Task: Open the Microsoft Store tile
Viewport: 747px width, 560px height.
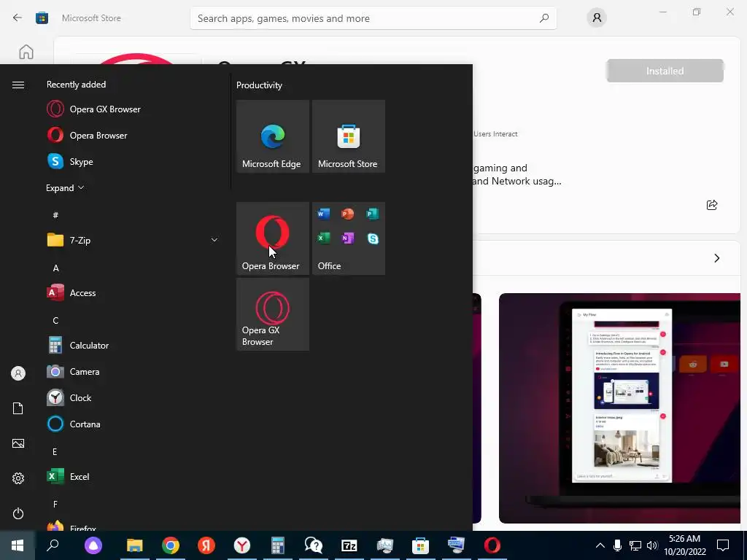Action: tap(348, 136)
